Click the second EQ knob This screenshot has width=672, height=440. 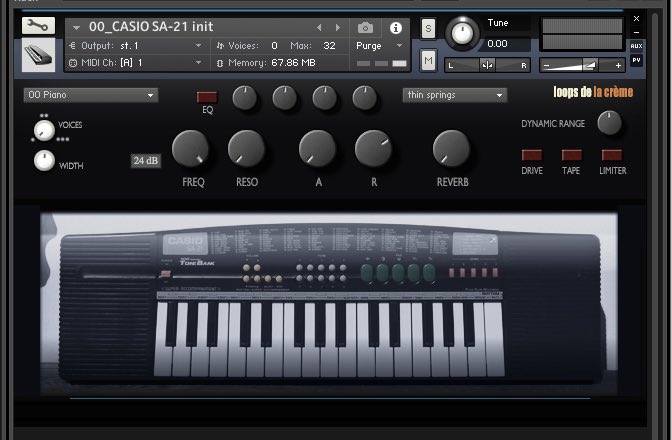(x=285, y=97)
